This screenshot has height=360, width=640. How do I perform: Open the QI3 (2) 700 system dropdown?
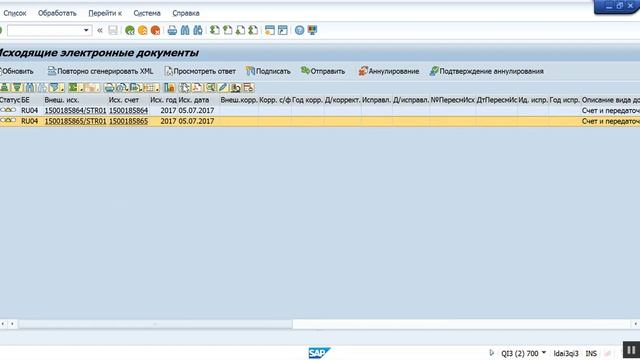coord(544,353)
